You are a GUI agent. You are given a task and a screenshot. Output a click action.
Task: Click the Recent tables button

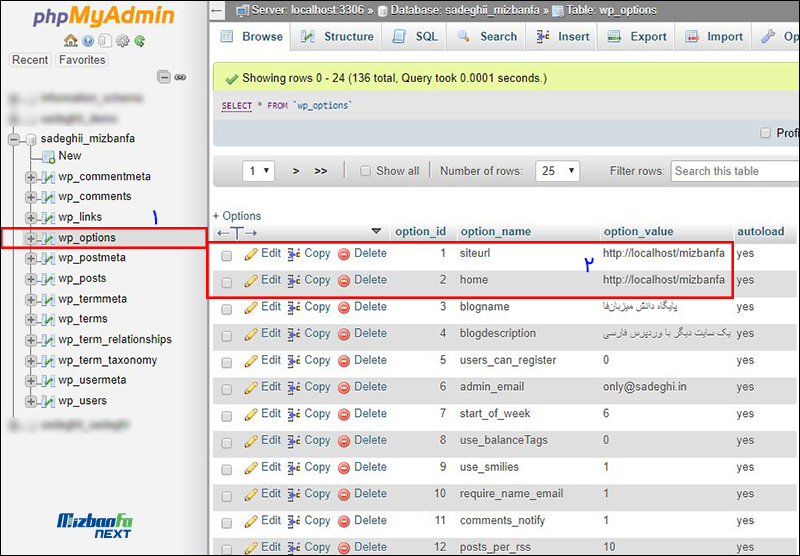click(30, 60)
